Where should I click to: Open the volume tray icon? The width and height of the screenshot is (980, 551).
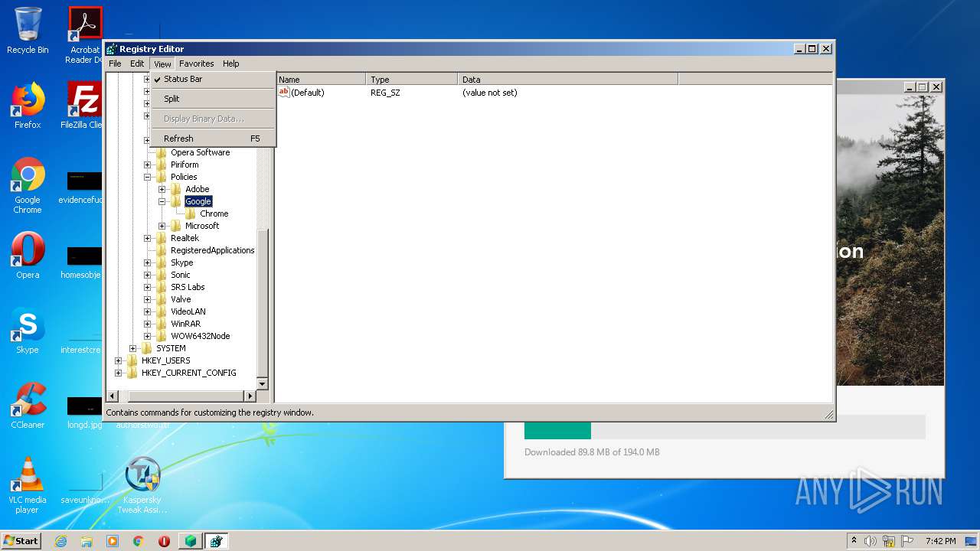point(871,541)
